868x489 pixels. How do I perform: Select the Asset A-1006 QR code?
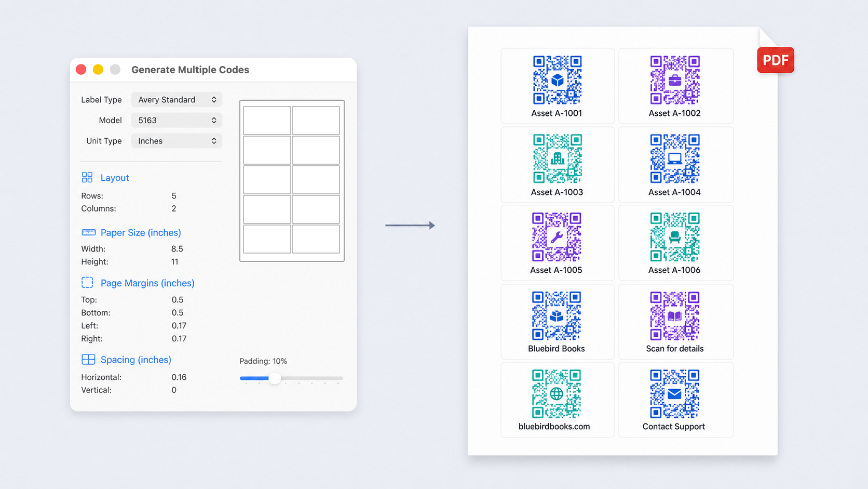[x=675, y=236]
